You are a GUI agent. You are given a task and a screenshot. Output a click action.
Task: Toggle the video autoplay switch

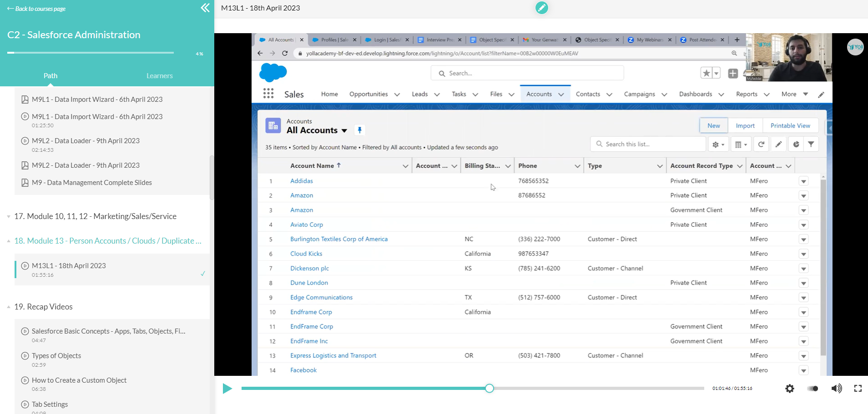point(812,389)
